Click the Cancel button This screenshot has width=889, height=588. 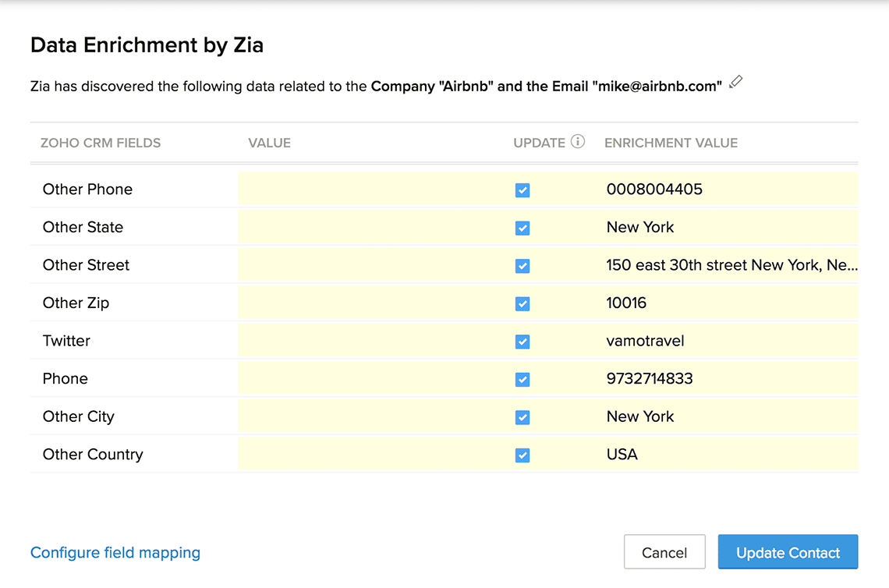click(x=664, y=551)
